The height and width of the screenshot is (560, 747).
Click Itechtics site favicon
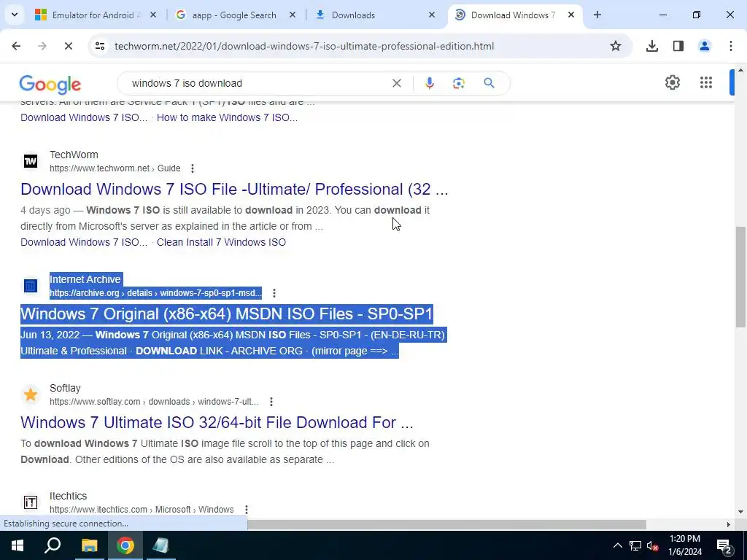point(31,502)
